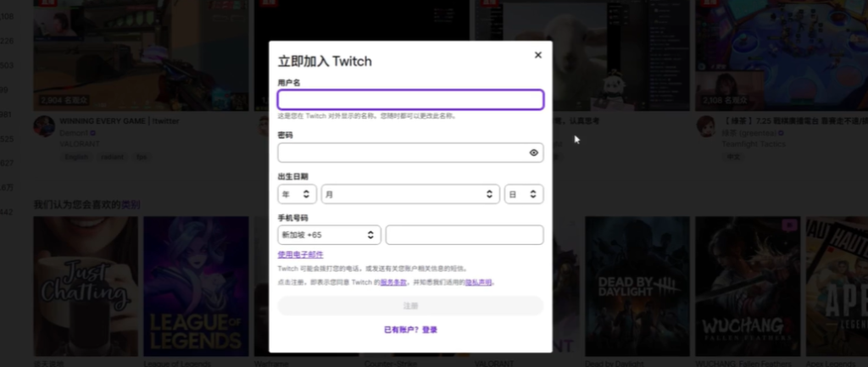Open the WINNING EVERY GAME stream thumbnail
868x367 pixels.
[x=142, y=55]
